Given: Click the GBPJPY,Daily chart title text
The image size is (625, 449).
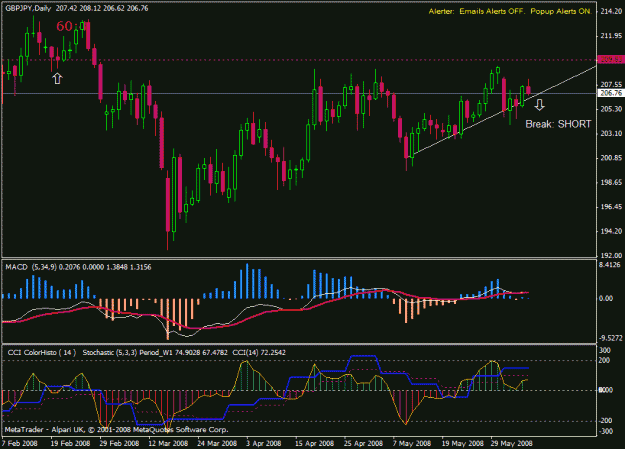Looking at the screenshot, I should 28,8.
